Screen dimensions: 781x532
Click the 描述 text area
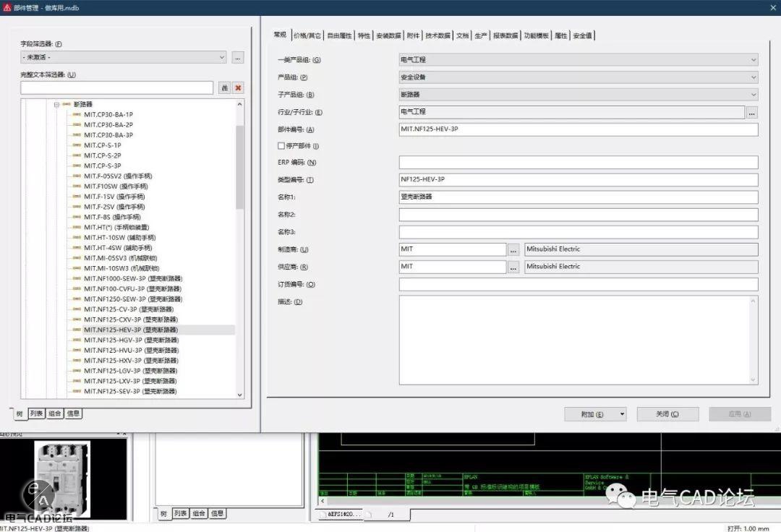[x=579, y=340]
